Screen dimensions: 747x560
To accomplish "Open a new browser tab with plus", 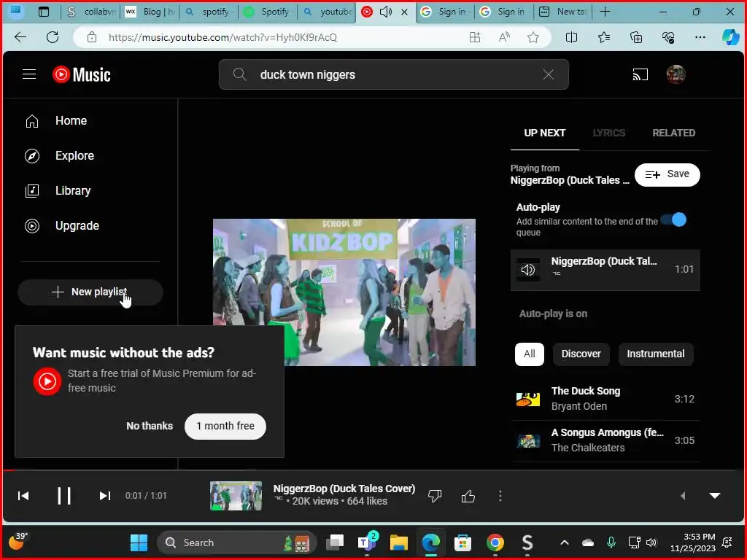I will (x=605, y=12).
